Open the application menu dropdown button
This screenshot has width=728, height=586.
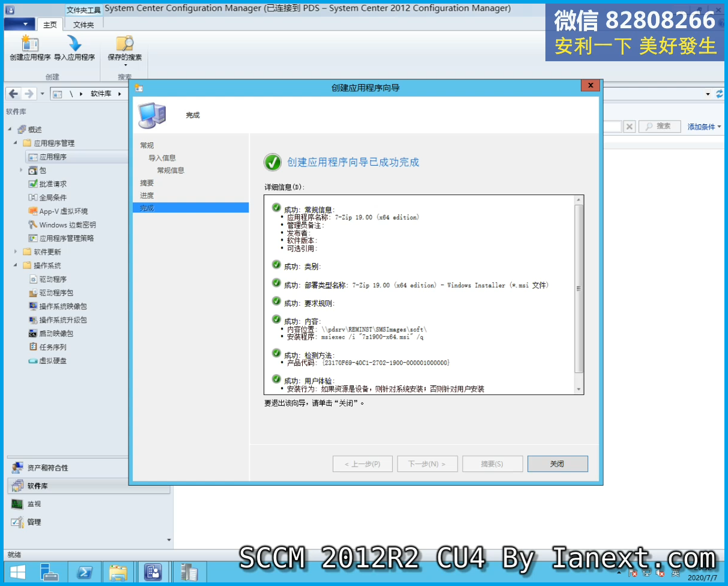19,24
